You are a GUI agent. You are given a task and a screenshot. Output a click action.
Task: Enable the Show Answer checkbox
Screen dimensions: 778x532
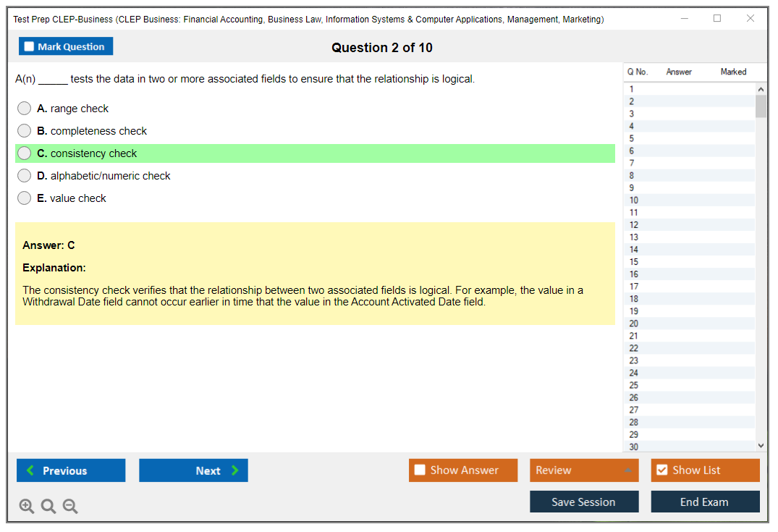click(420, 470)
